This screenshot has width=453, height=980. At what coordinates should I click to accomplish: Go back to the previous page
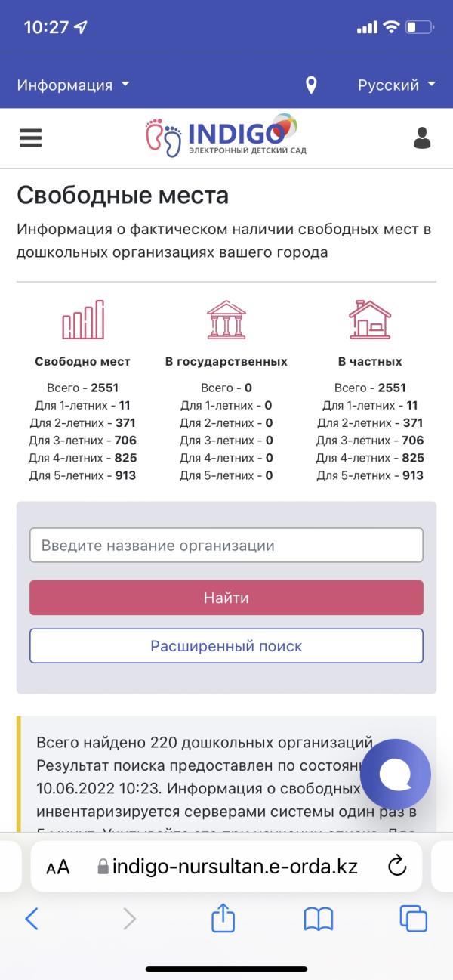pyautogui.click(x=31, y=918)
